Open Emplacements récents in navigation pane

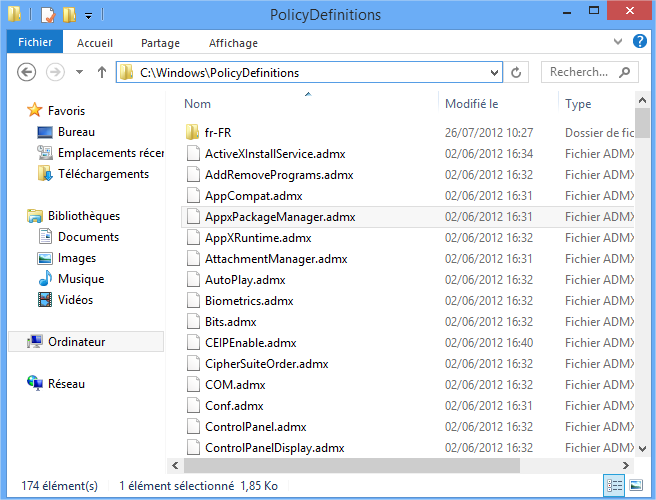(110, 153)
